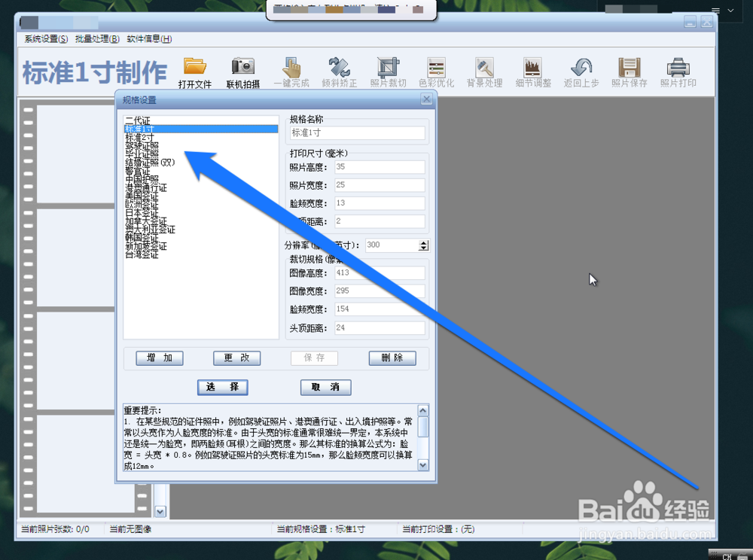Open 细节调整 detail adjustment
The height and width of the screenshot is (560, 753).
click(x=533, y=72)
